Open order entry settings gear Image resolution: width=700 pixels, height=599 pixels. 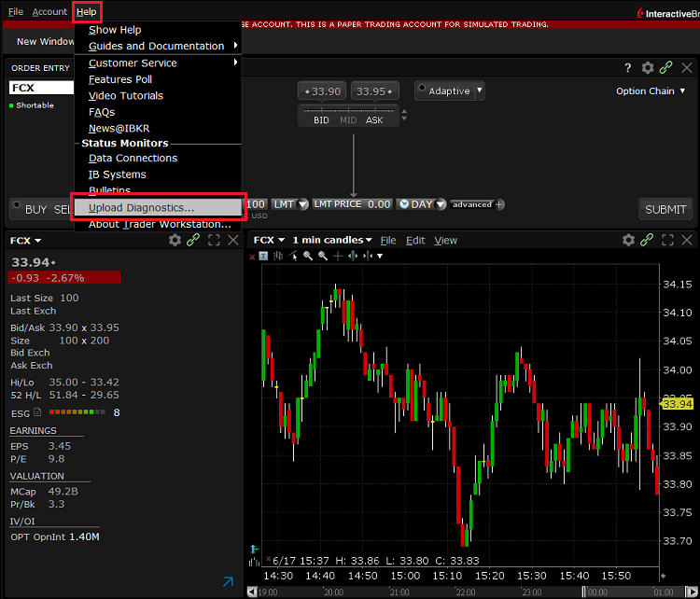click(x=648, y=68)
